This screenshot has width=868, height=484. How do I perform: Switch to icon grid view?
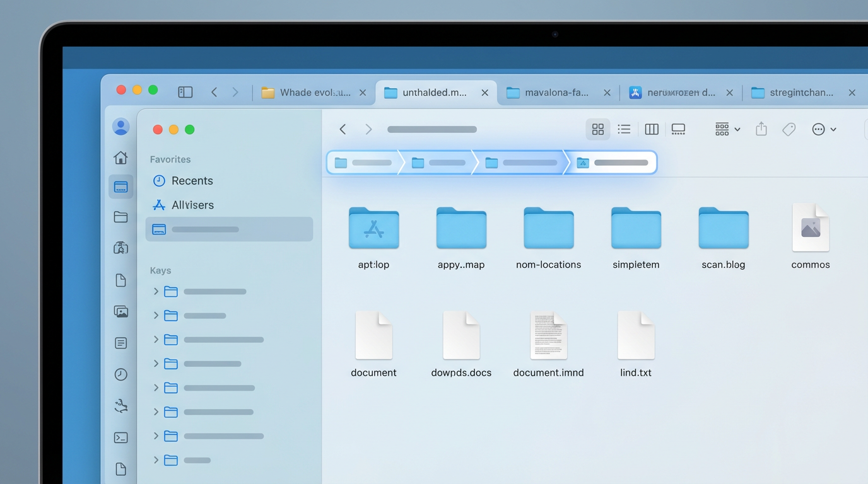click(x=597, y=129)
